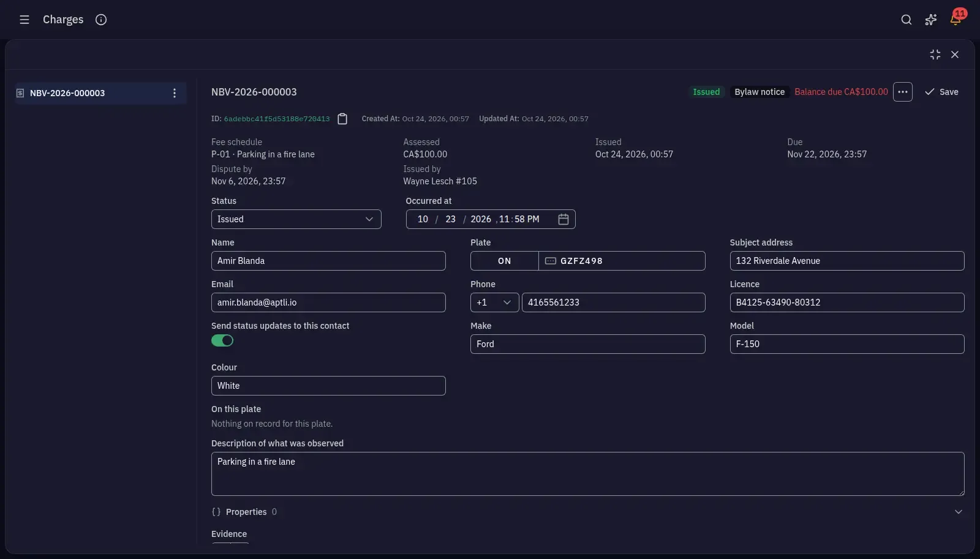
Task: Close the charge detail panel
Action: tap(955, 54)
